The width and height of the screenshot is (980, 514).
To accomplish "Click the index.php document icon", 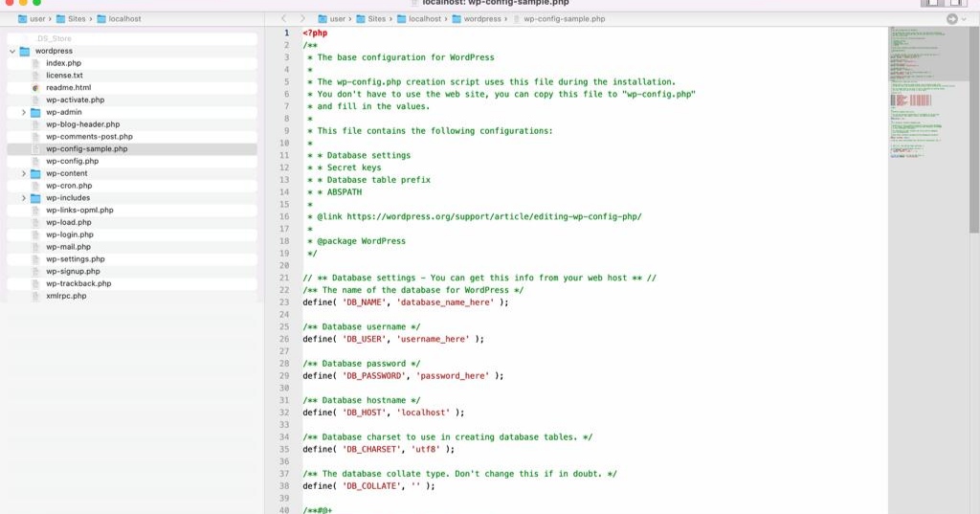I will tap(35, 63).
